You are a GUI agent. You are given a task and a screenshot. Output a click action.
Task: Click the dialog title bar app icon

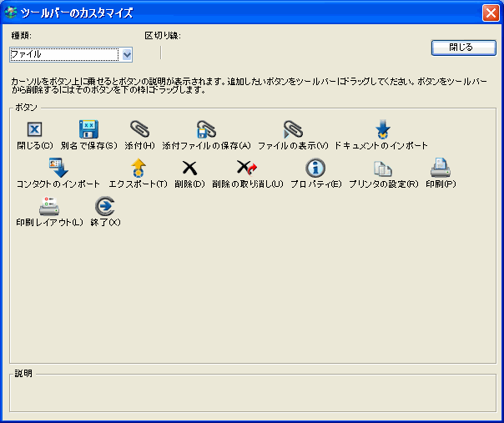pos(10,13)
